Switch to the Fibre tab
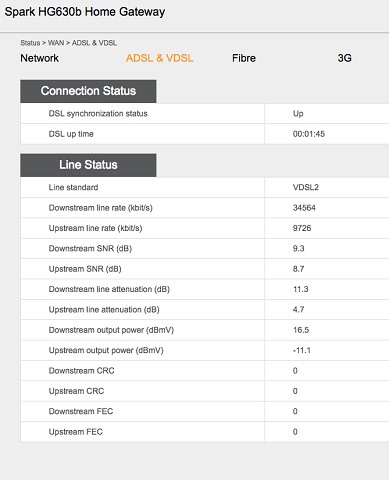Image resolution: width=389 pixels, height=480 pixels. [244, 58]
